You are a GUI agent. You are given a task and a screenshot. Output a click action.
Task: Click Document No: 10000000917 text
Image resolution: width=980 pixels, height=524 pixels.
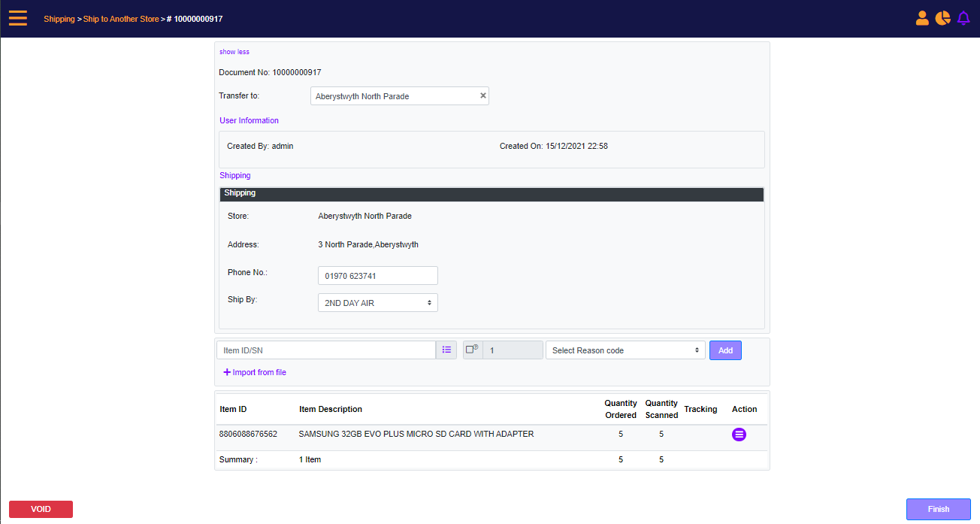(x=270, y=72)
